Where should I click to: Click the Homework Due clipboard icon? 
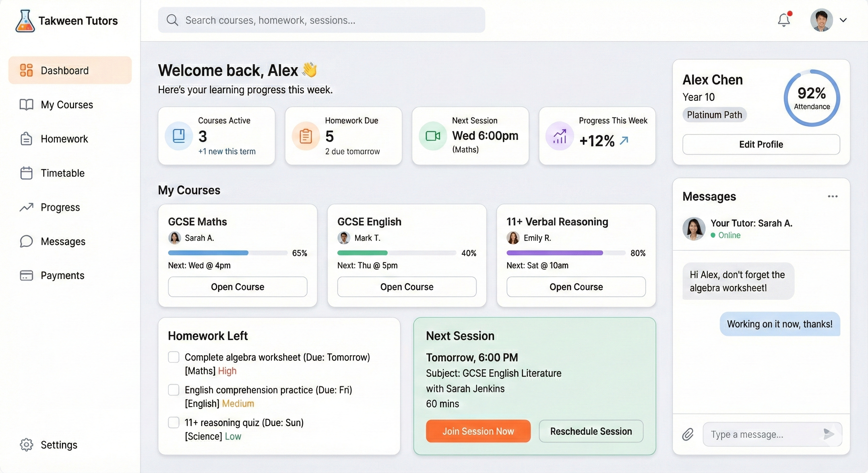[306, 136]
